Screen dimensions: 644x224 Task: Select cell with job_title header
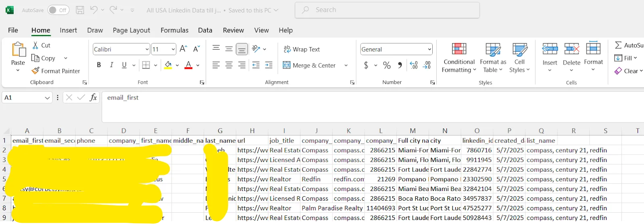coord(284,141)
